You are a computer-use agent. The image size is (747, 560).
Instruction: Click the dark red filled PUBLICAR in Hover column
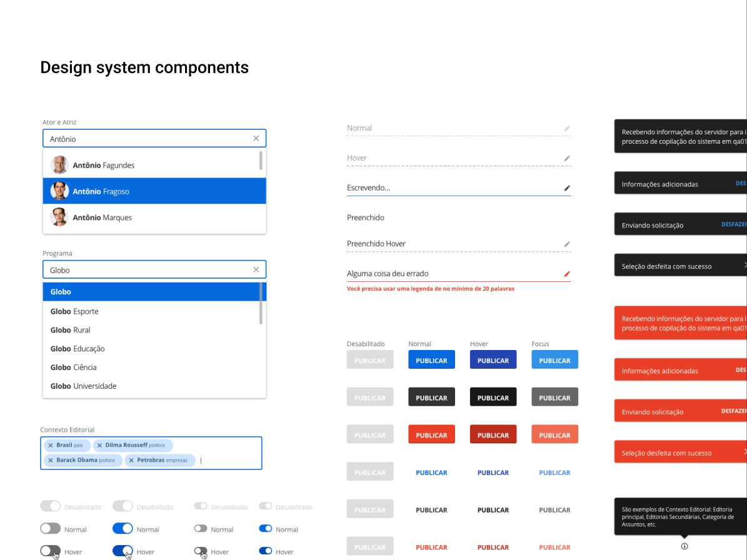[x=493, y=435]
